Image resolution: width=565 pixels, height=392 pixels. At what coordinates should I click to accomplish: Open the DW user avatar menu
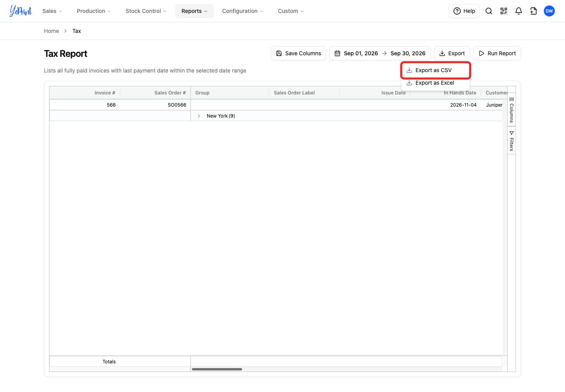[549, 11]
